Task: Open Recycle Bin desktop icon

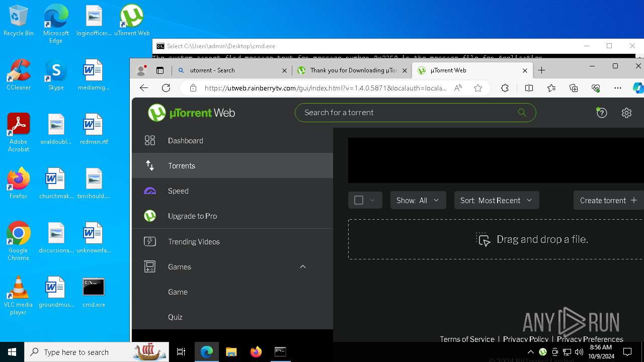Action: 19,21
